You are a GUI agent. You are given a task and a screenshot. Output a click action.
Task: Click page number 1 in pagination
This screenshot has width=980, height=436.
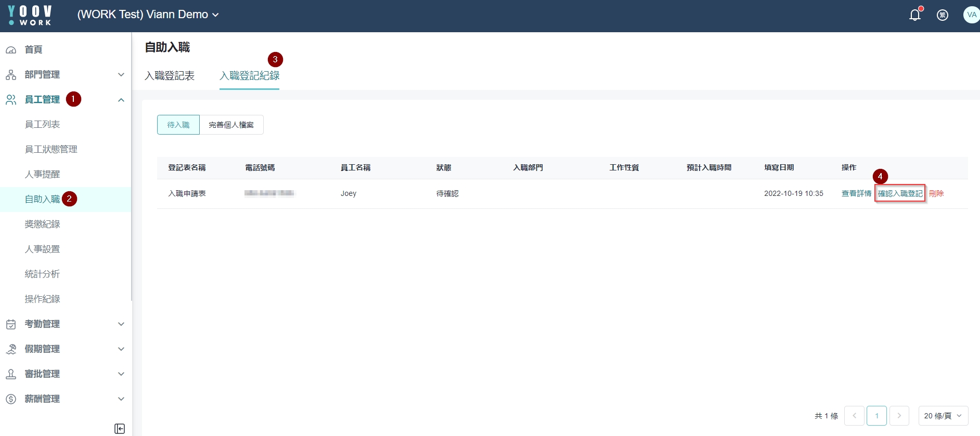(x=876, y=416)
